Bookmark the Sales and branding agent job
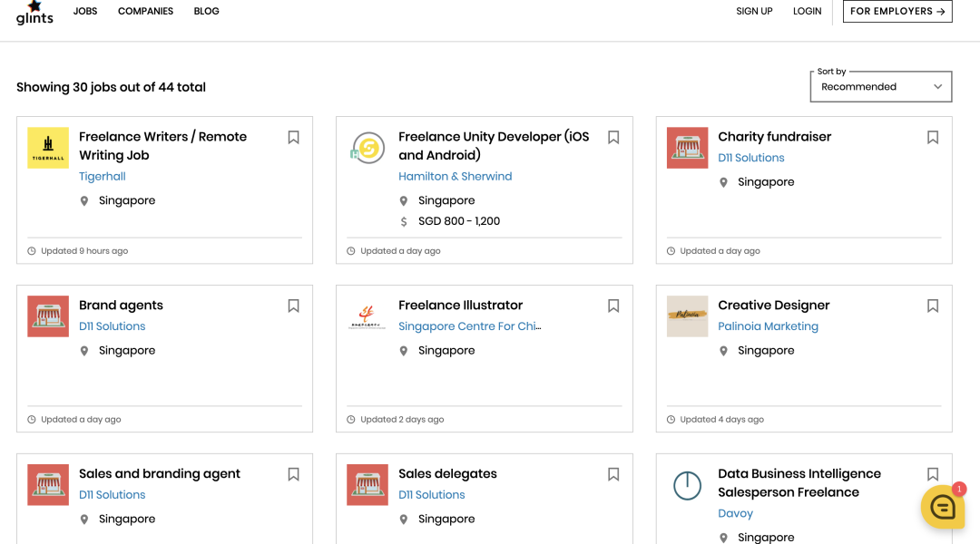The height and width of the screenshot is (544, 980). [294, 475]
